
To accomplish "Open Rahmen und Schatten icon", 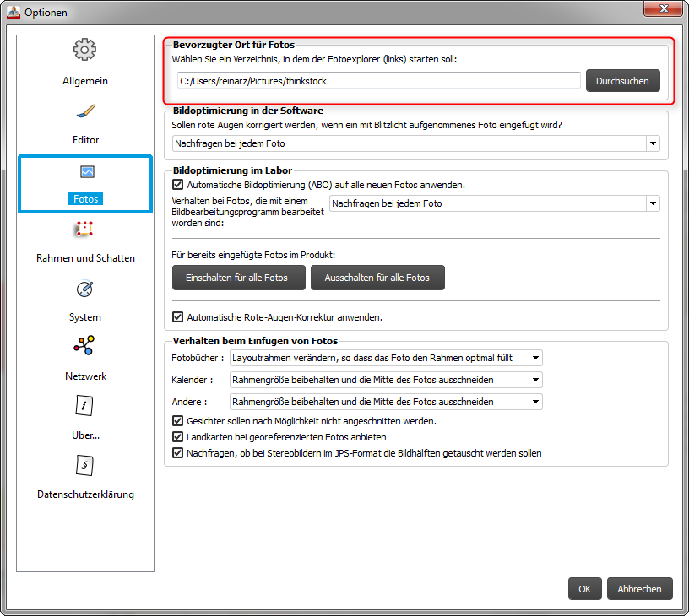I will tap(84, 230).
